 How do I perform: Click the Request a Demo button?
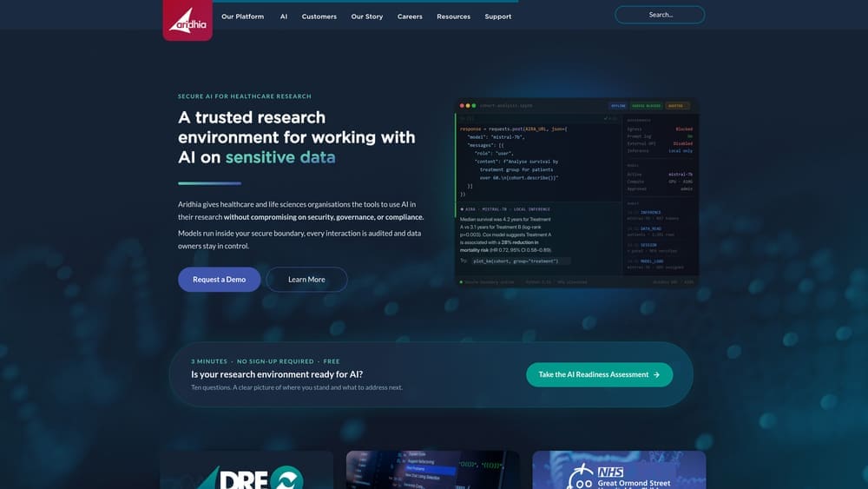pos(220,280)
